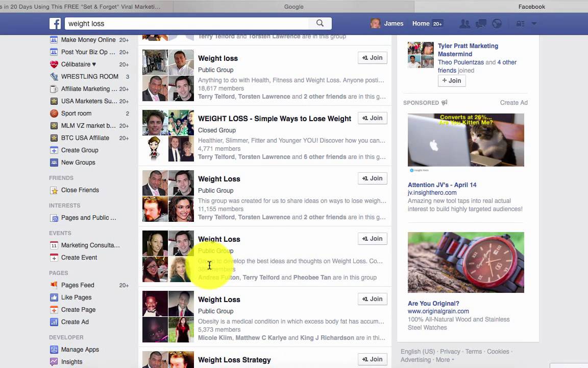The image size is (588, 368).
Task: Click James profile picture in top bar
Action: point(375,24)
